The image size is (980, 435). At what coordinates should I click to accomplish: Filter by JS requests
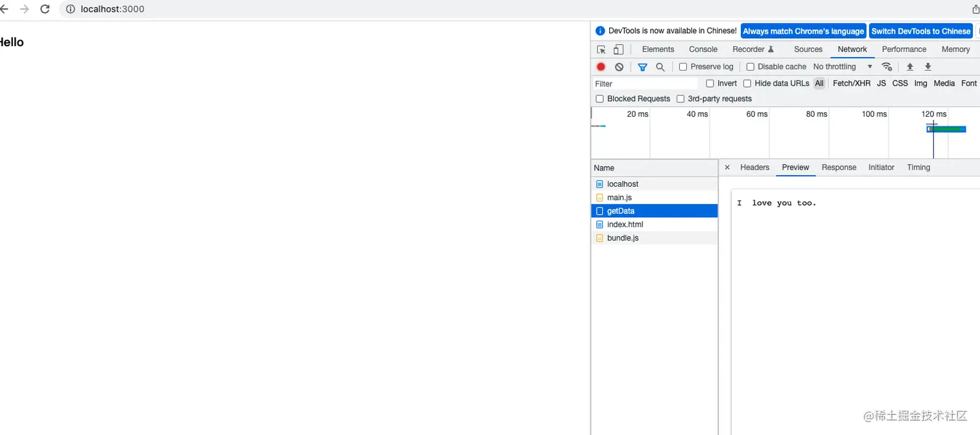coord(881,84)
